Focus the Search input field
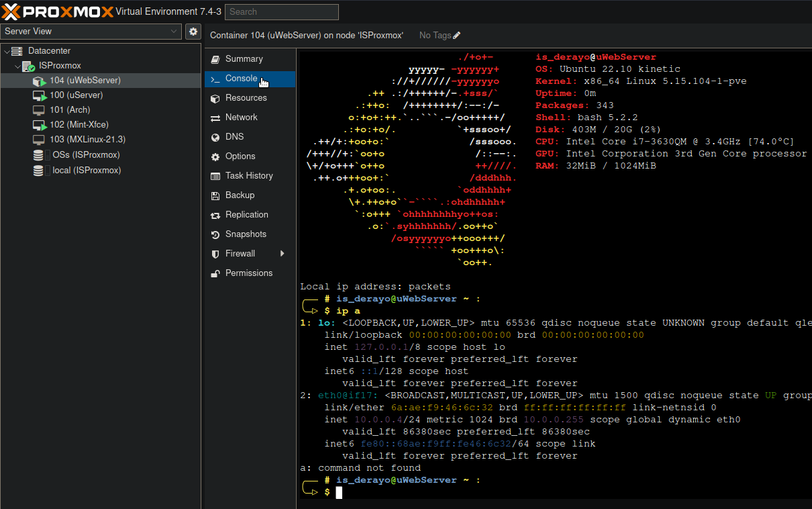 282,11
